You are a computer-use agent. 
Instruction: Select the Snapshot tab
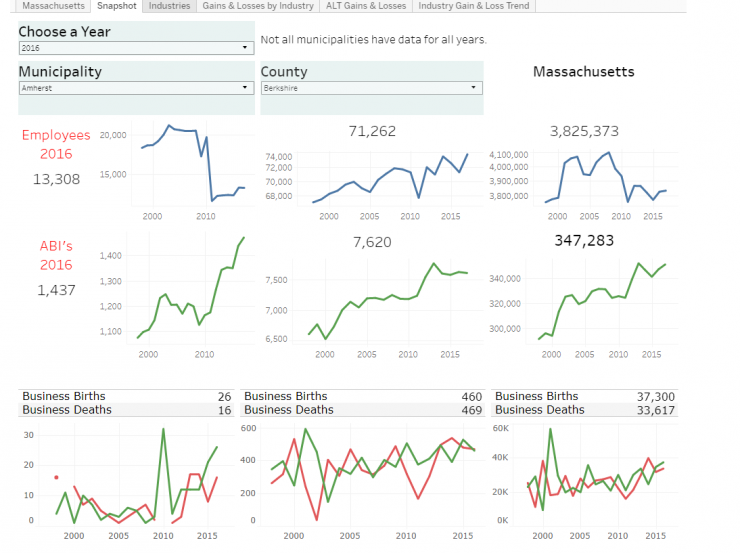coord(116,6)
